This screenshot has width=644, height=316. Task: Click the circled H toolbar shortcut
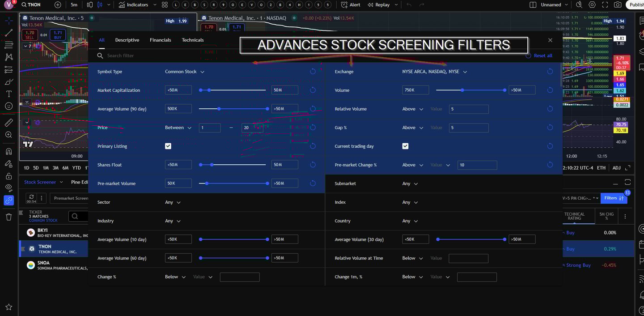pos(298,4)
